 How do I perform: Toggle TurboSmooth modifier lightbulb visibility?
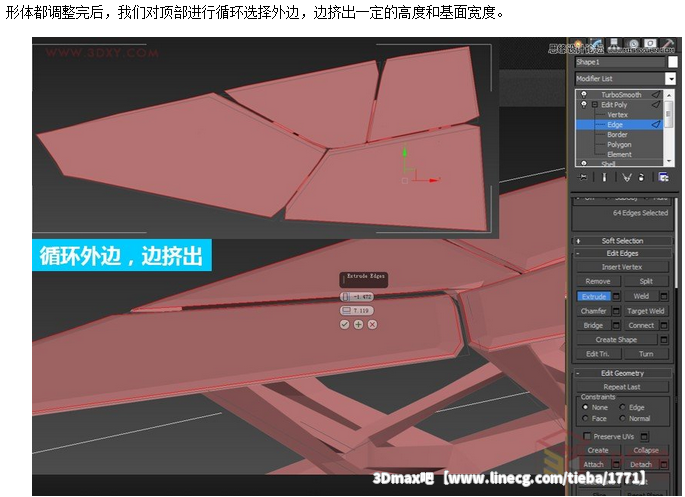pyautogui.click(x=583, y=95)
